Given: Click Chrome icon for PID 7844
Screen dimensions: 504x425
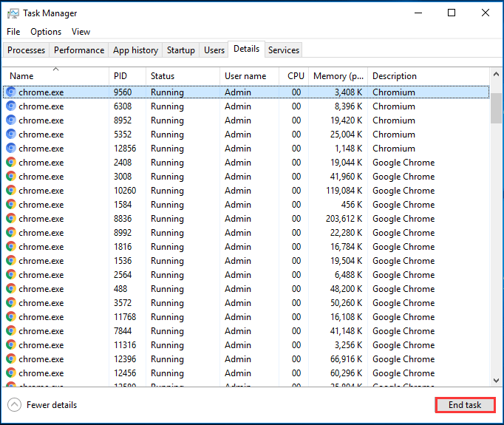Looking at the screenshot, I should [x=11, y=331].
